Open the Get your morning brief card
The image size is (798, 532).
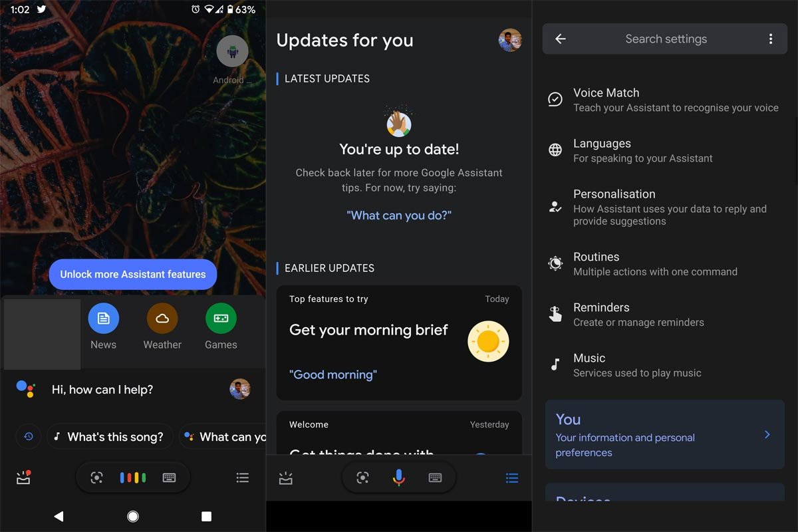(399, 343)
